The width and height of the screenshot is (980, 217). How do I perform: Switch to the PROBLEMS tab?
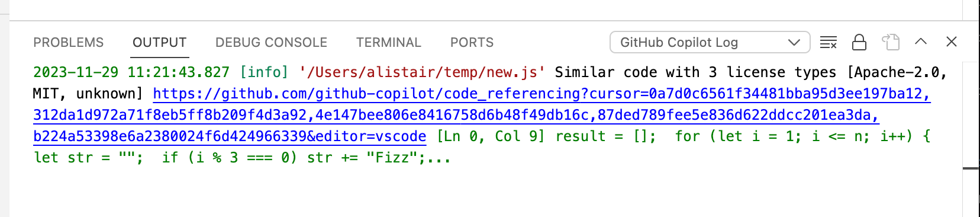click(x=68, y=43)
